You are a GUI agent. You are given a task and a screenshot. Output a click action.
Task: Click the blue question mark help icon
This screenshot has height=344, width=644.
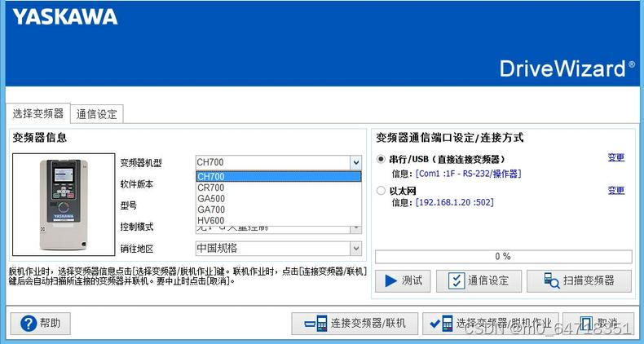coord(29,324)
